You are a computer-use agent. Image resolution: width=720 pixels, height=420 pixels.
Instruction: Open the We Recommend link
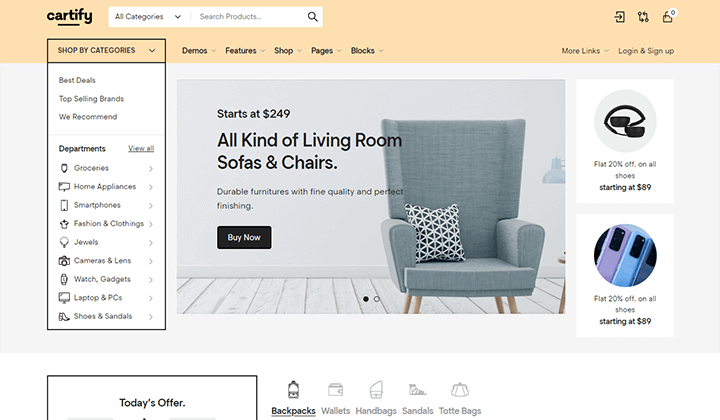point(88,117)
